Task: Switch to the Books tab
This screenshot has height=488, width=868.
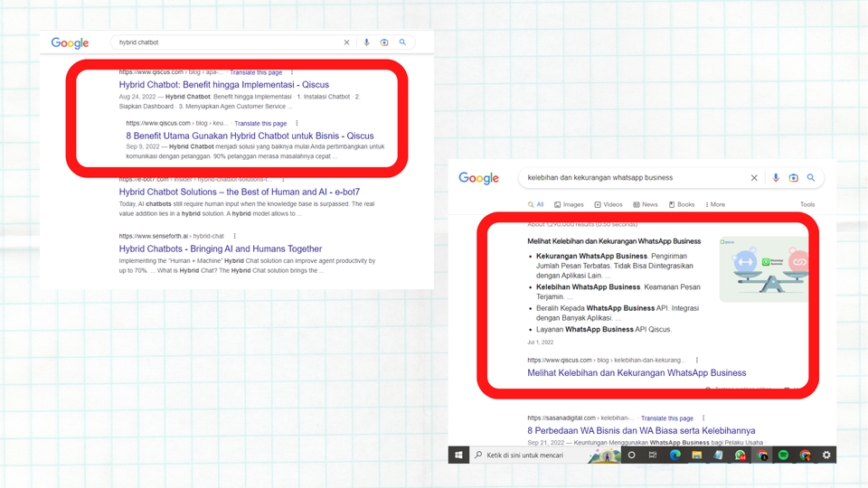Action: tap(682, 205)
